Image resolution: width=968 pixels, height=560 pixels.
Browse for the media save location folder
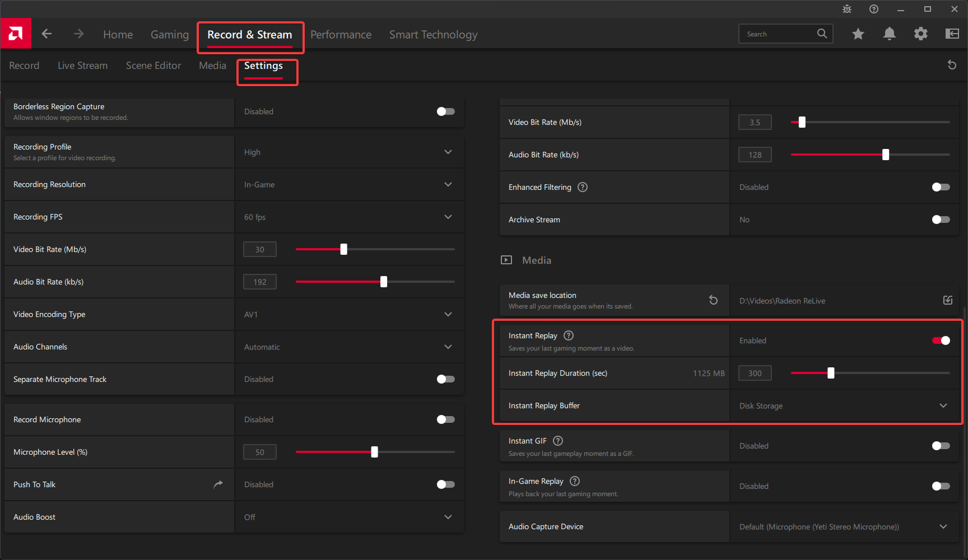point(947,301)
